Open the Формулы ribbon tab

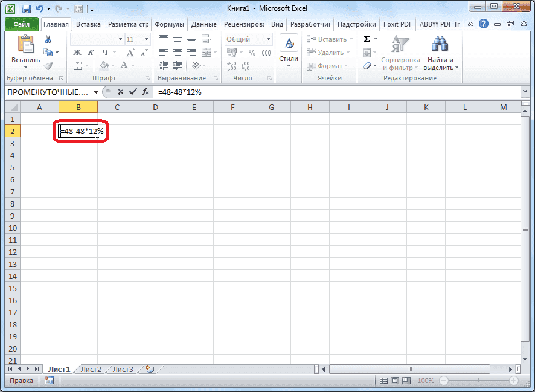click(169, 24)
